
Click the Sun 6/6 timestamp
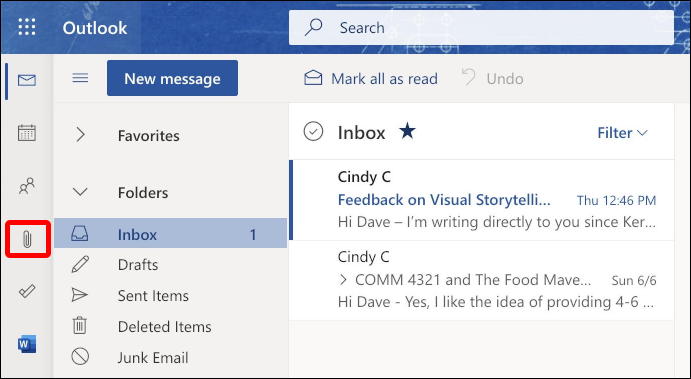point(634,280)
